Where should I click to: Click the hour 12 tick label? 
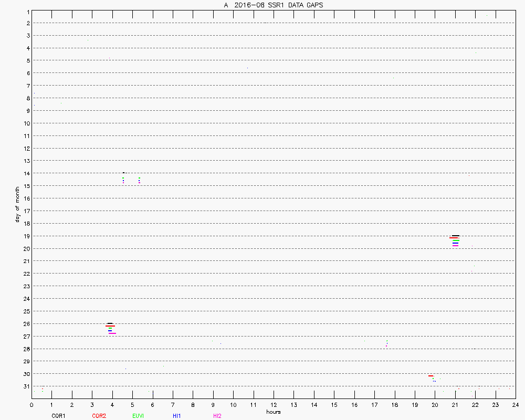tap(274, 405)
